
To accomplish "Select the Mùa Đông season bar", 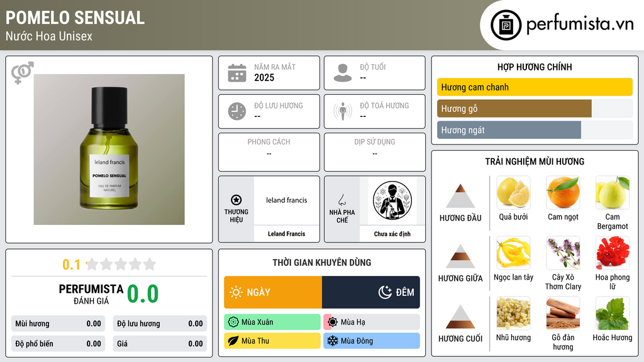I will coord(371,341).
